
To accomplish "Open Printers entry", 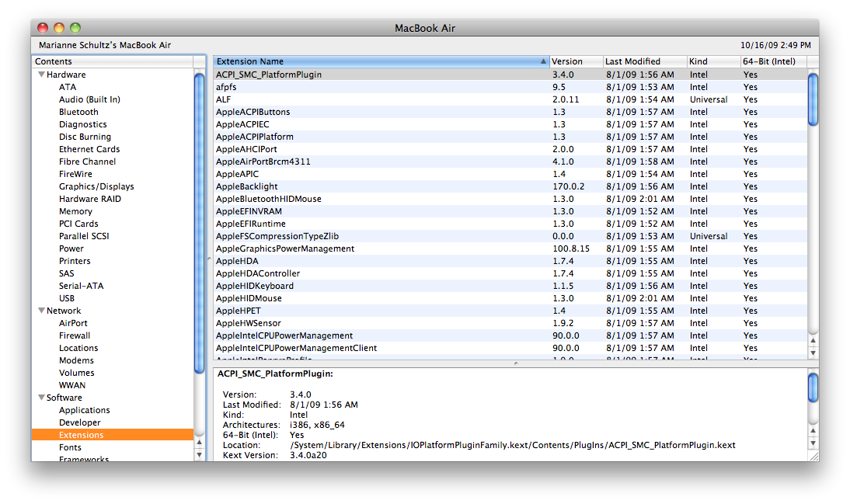I will tap(75, 261).
